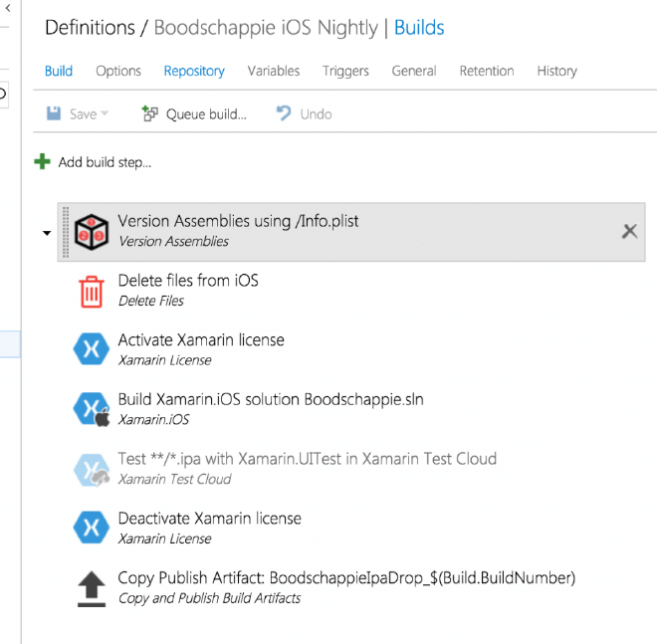This screenshot has height=644, width=657.
Task: Remove the Version Assemblies step with X
Action: [x=629, y=231]
